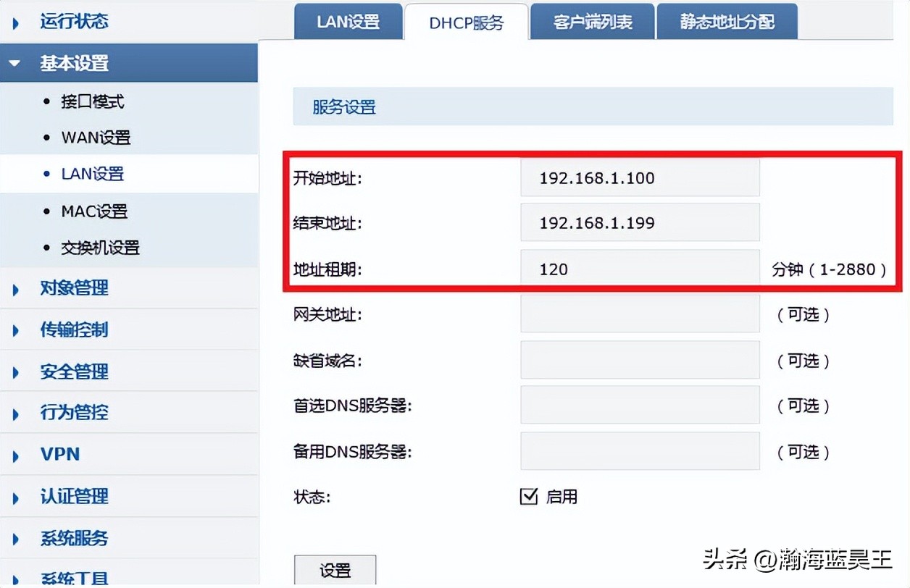
Task: Expand the 传输控制 sidebar arrow
Action: (16, 329)
